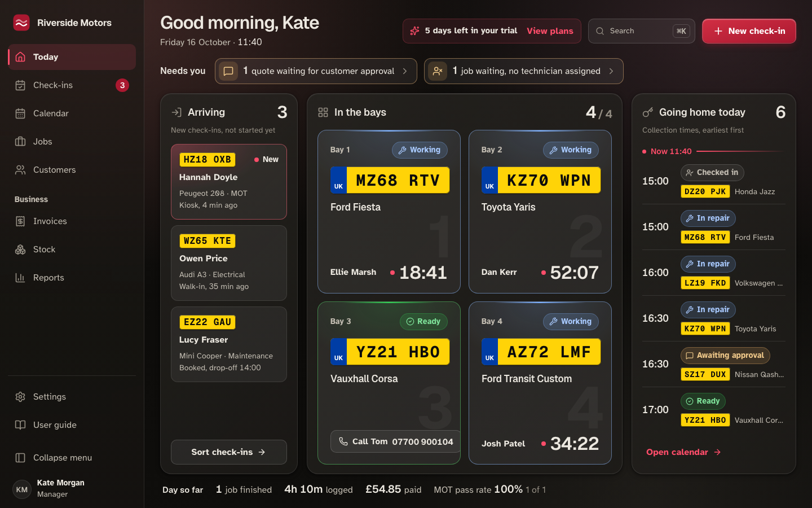The width and height of the screenshot is (812, 508).
Task: Click the Stock boxes icon
Action: (20, 249)
